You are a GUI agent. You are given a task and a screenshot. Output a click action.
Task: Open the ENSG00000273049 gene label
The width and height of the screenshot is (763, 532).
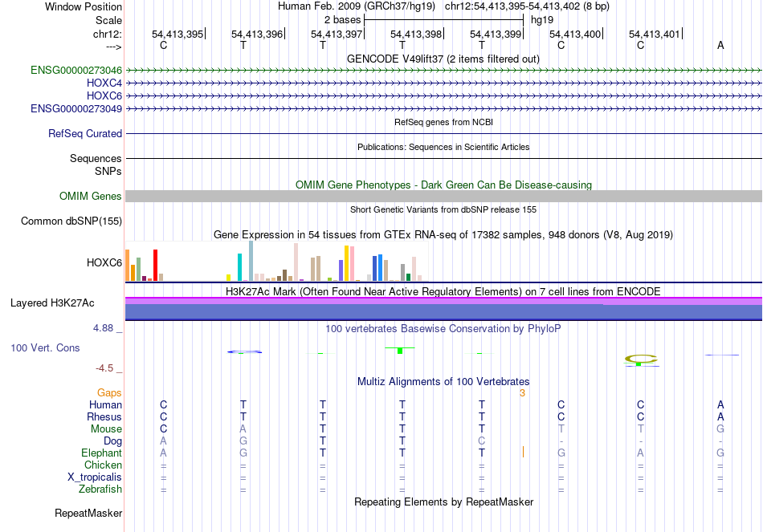(76, 108)
